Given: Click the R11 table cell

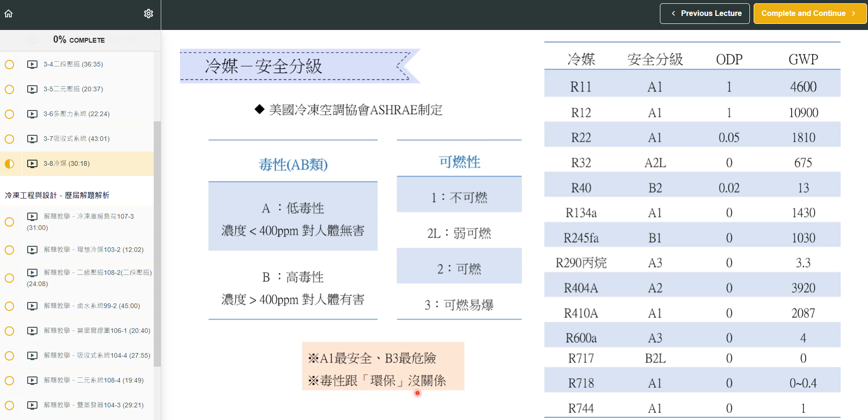Looking at the screenshot, I should 581,87.
